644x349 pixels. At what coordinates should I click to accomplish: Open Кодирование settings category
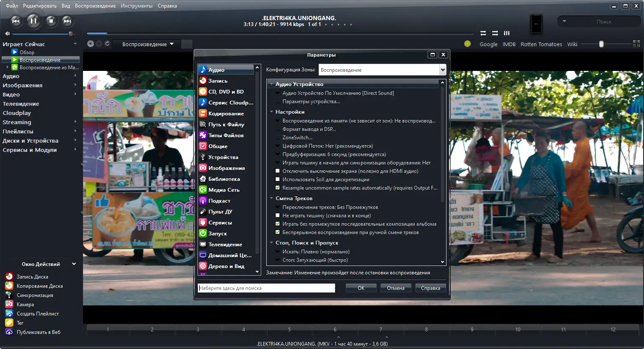pyautogui.click(x=226, y=113)
